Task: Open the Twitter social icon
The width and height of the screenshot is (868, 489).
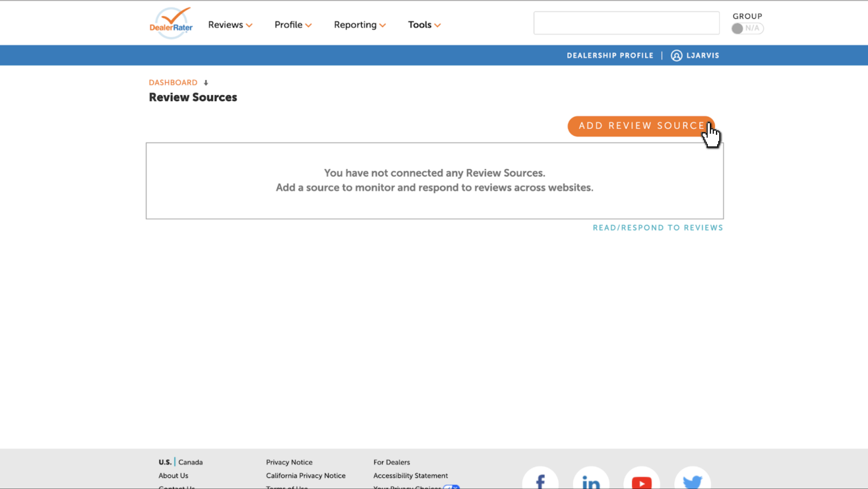Action: (x=692, y=478)
